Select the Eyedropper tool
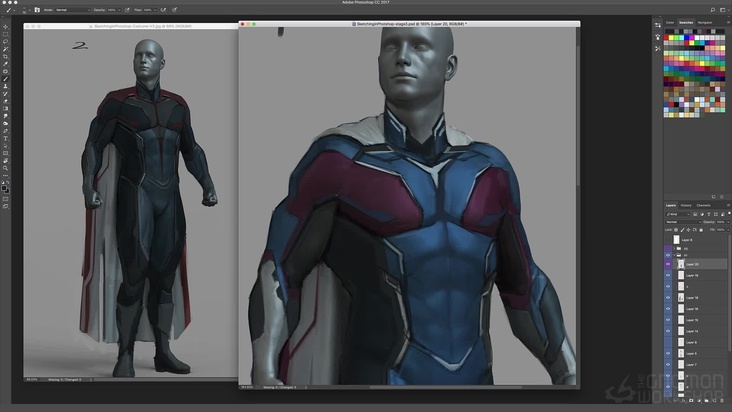Screen dimensions: 732x412 [6, 64]
